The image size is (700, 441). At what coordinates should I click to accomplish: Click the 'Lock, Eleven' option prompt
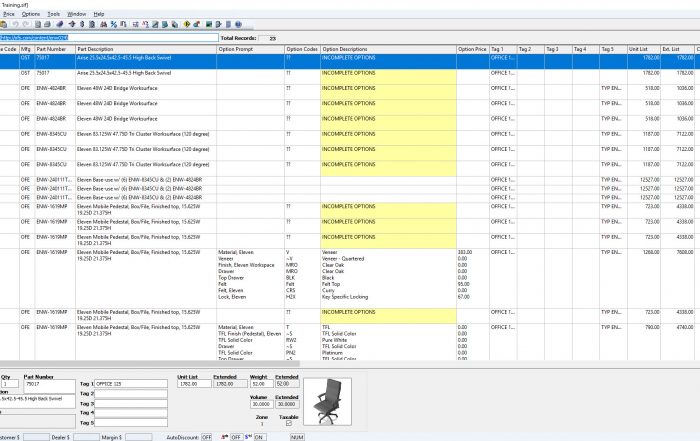coord(232,297)
